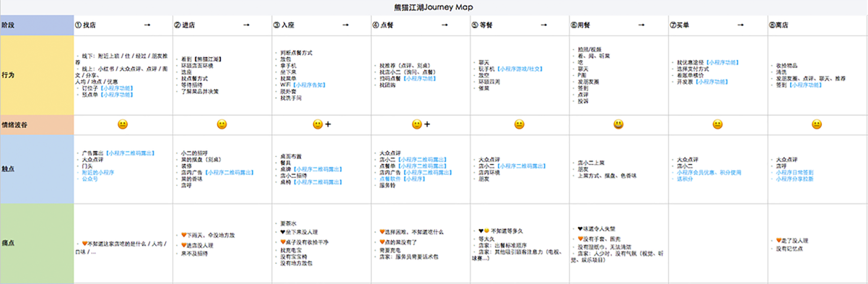The height and width of the screenshot is (284, 868).
Task: Click the orange heart before 点的菜没有了
Action: pyautogui.click(x=382, y=241)
